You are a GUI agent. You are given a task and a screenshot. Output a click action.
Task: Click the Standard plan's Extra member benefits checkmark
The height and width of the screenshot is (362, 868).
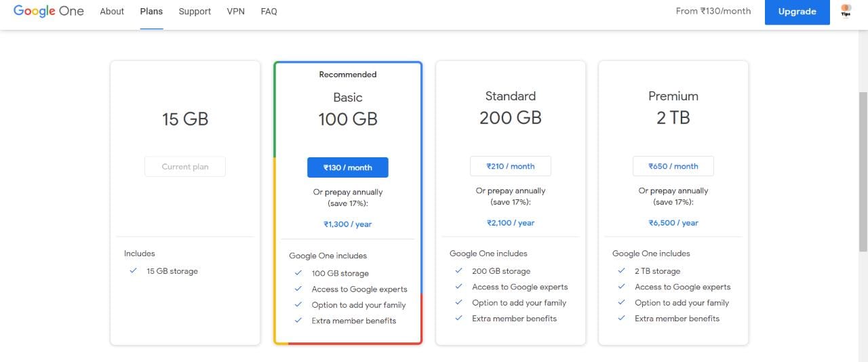point(458,318)
